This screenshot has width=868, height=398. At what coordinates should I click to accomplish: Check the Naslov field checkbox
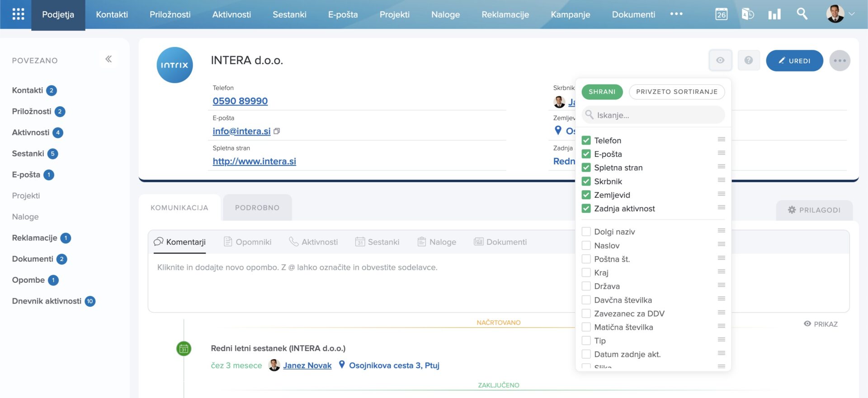[x=586, y=246]
